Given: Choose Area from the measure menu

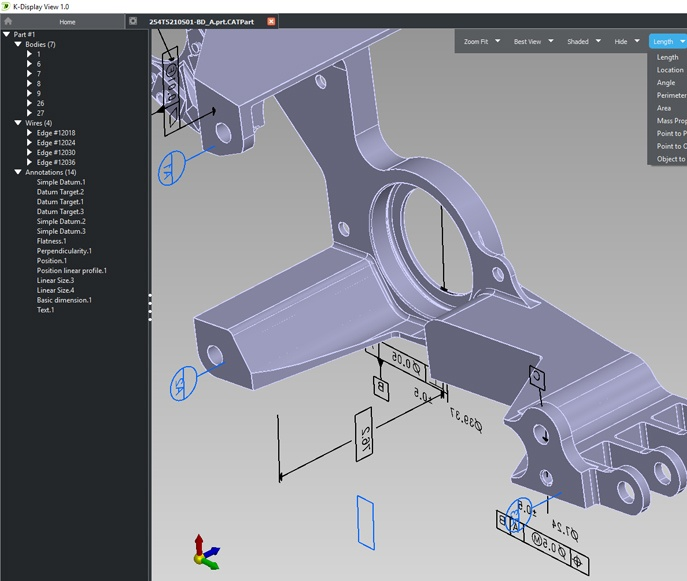Looking at the screenshot, I should tap(664, 108).
